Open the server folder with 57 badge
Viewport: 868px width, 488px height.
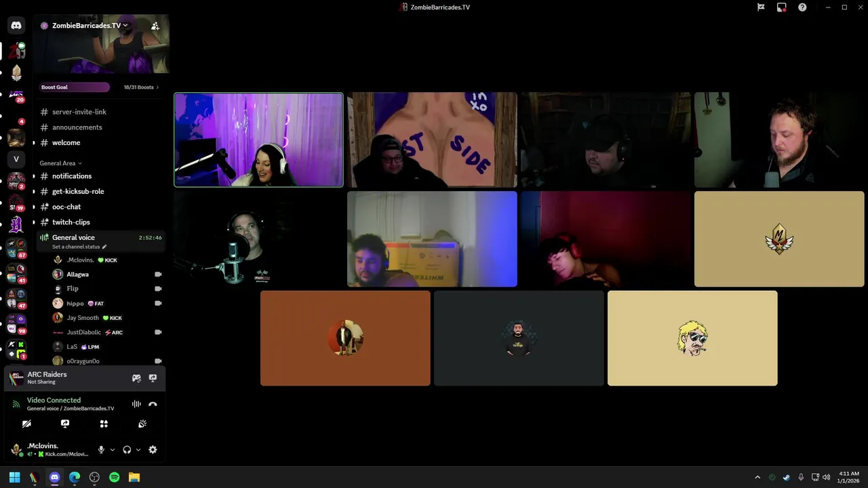(16, 247)
